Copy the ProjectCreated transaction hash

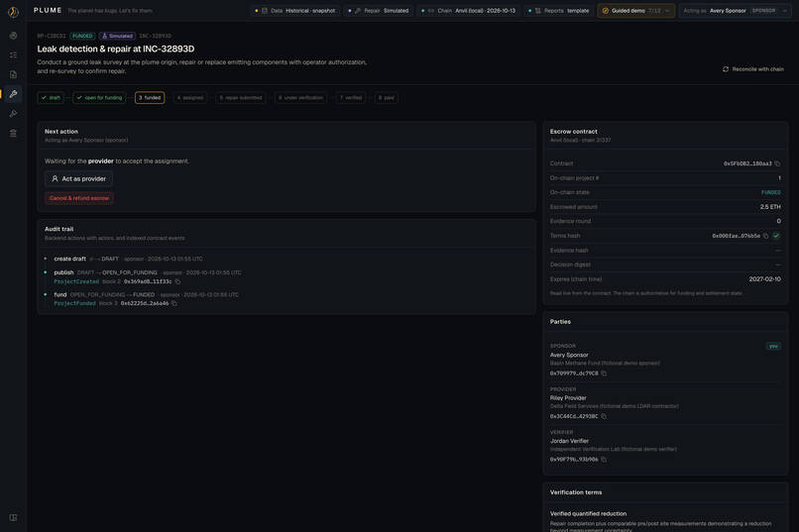[177, 281]
